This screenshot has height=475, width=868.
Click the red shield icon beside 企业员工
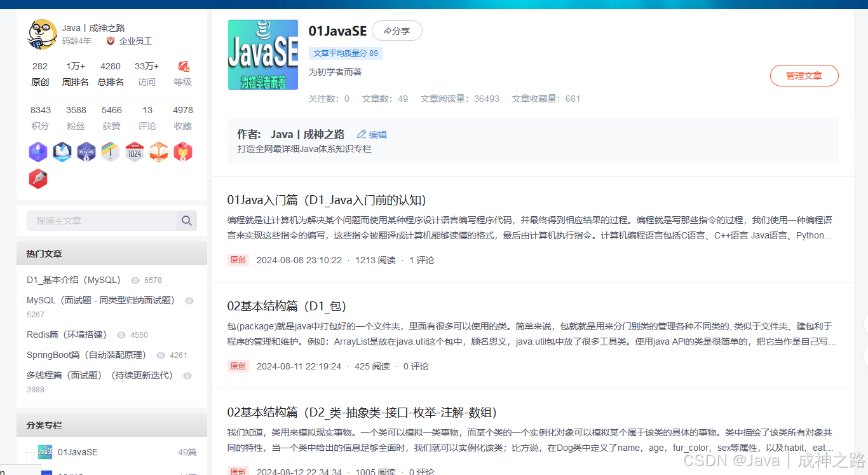[x=111, y=41]
